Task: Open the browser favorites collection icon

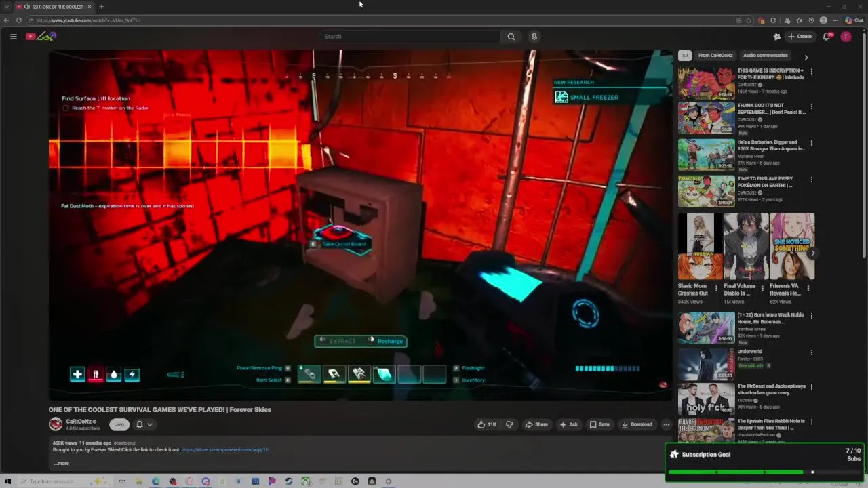Action: click(x=799, y=20)
